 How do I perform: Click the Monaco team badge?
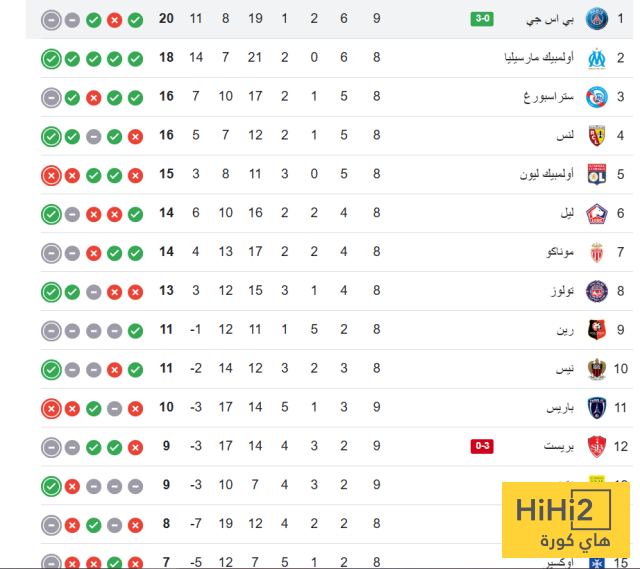[x=597, y=252]
